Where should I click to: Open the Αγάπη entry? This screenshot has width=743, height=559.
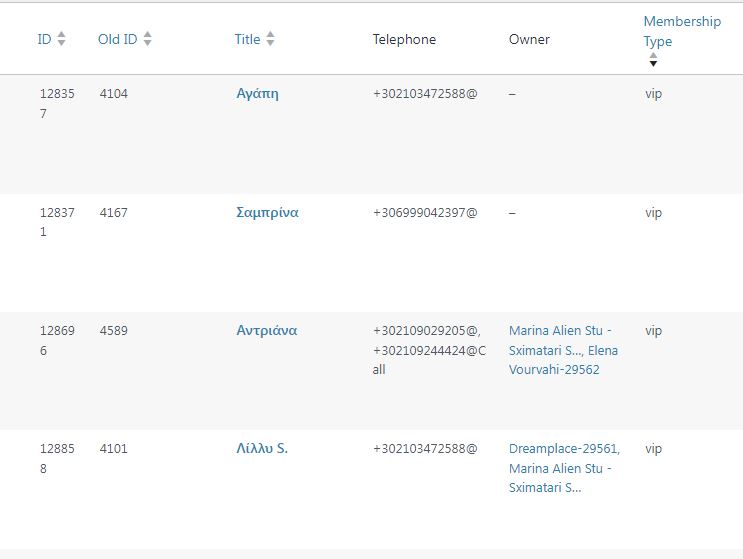257,94
